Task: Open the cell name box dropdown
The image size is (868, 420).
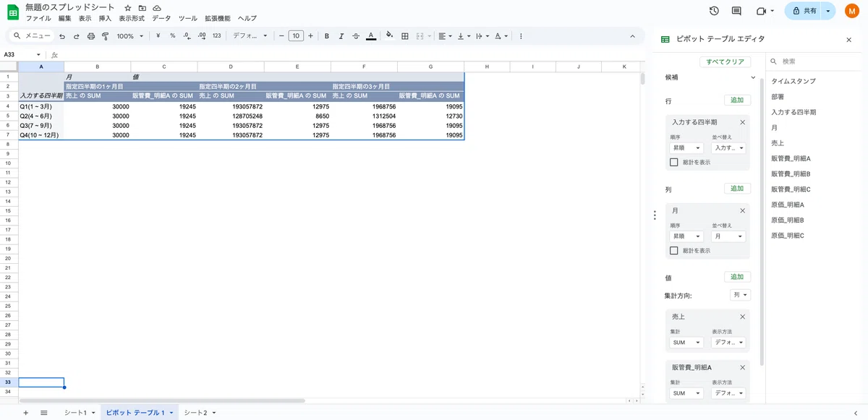Action: (x=39, y=54)
